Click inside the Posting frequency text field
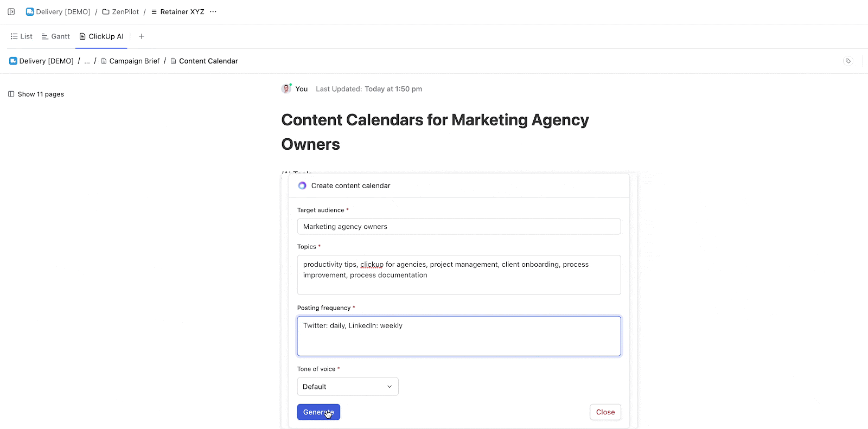Screen dimensions: 868x429 click(458, 336)
